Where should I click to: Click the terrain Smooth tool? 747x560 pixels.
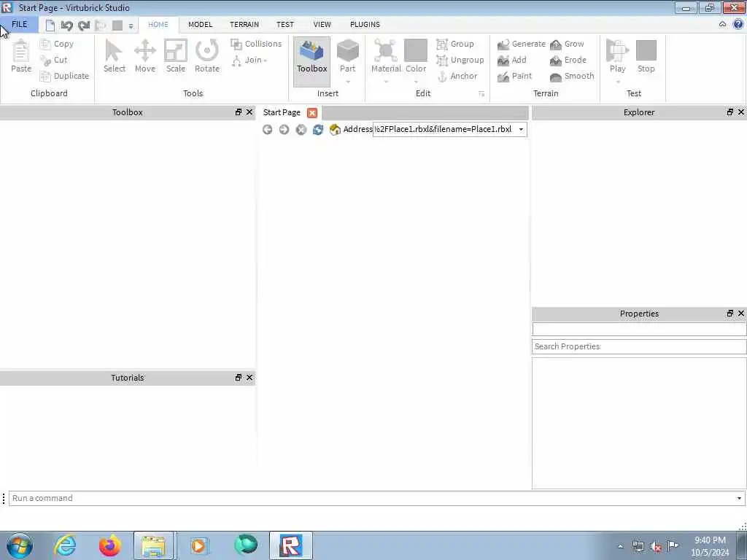pos(572,76)
